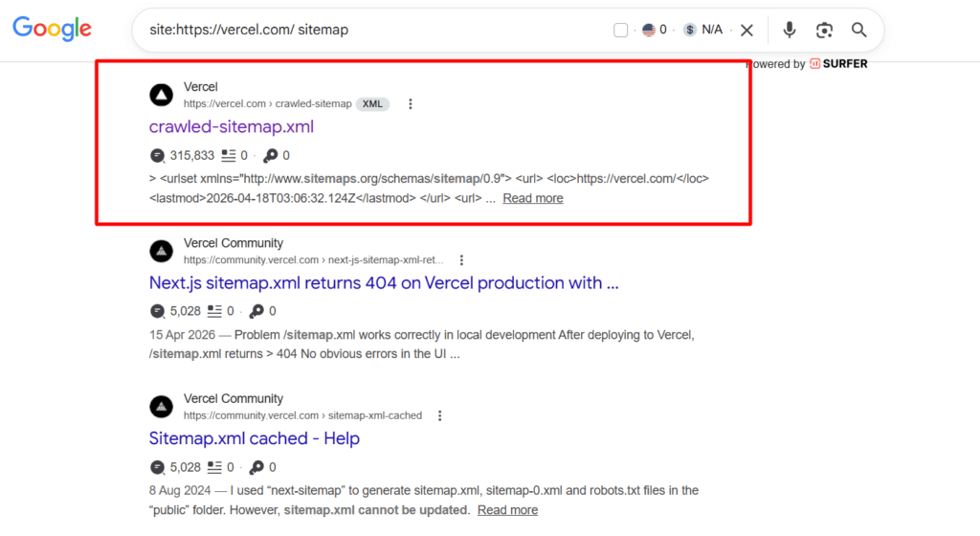Select the US flag volume indicator in search bar
Screen dimensions: 980x536
pyautogui.click(x=649, y=30)
